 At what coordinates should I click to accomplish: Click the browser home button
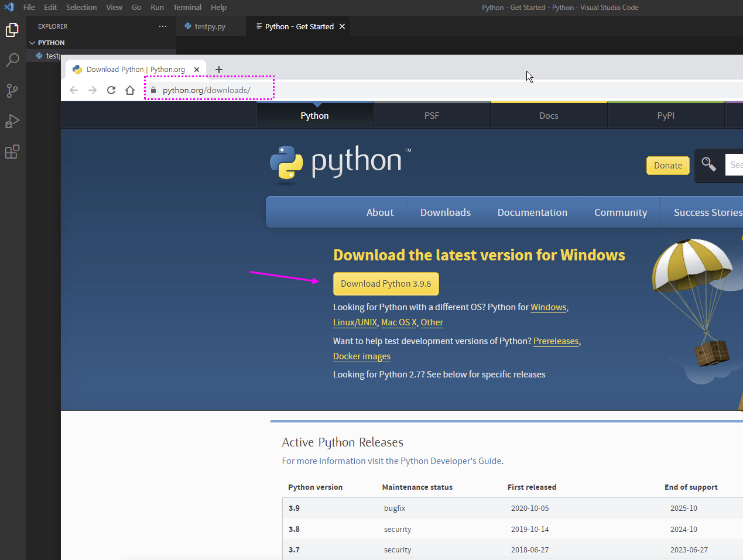pyautogui.click(x=130, y=90)
